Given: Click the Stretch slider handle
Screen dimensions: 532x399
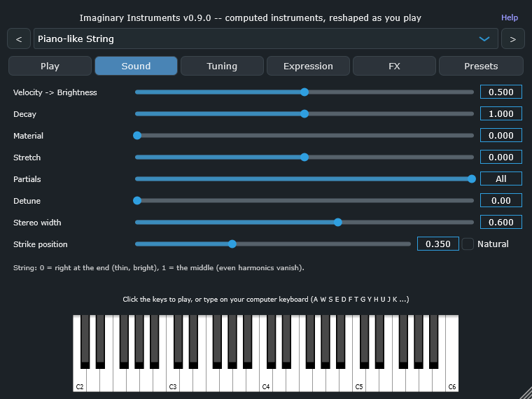Looking at the screenshot, I should click(304, 157).
